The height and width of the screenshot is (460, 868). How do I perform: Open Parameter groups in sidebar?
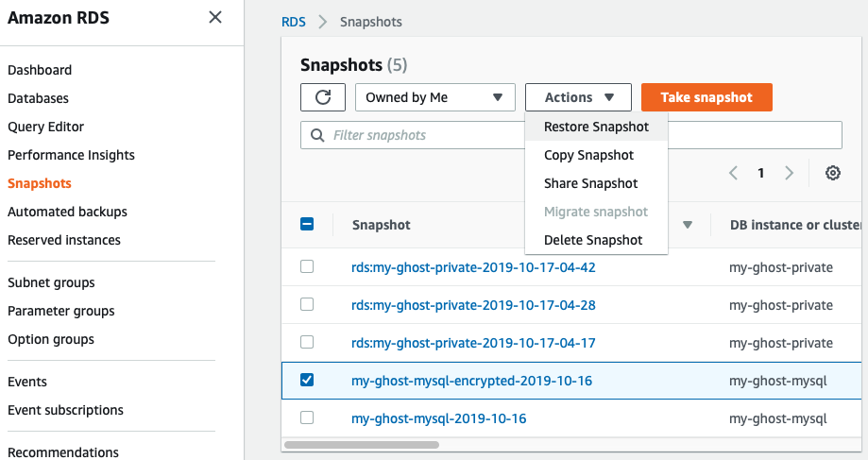click(x=61, y=311)
